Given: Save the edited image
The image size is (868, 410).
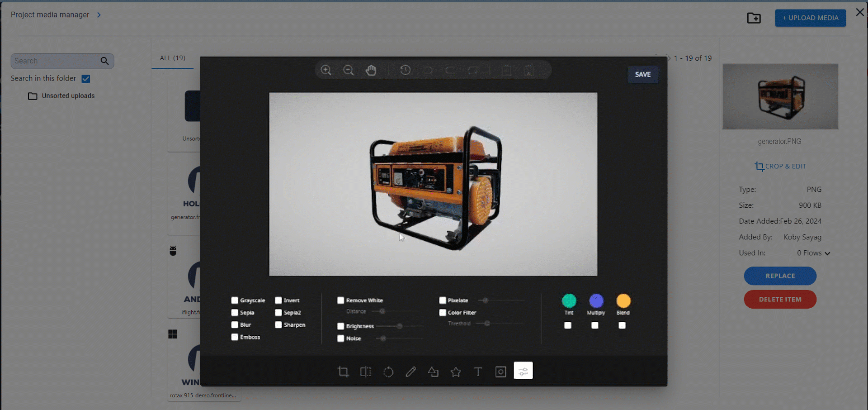Looking at the screenshot, I should pos(643,74).
